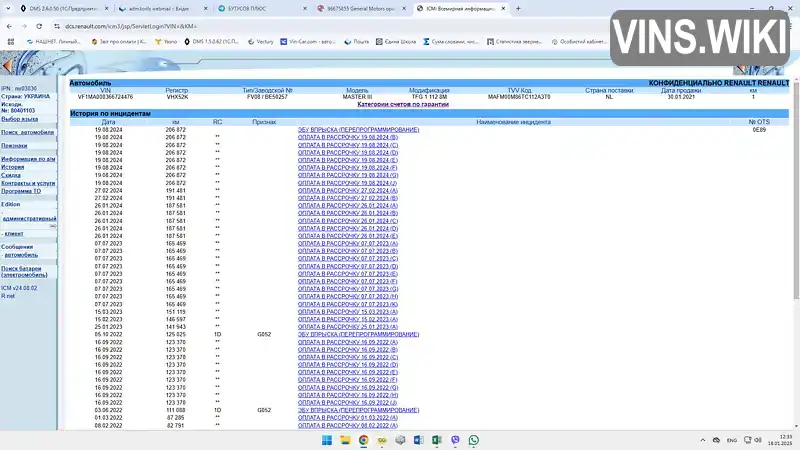The image size is (800, 450).
Task: Click the site info icon in address bar
Action: click(x=57, y=26)
